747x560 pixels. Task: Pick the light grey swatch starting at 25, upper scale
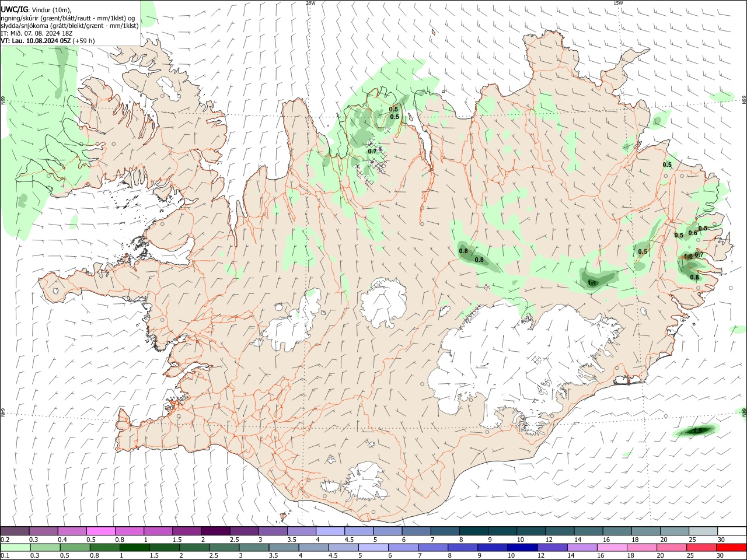coord(703,531)
